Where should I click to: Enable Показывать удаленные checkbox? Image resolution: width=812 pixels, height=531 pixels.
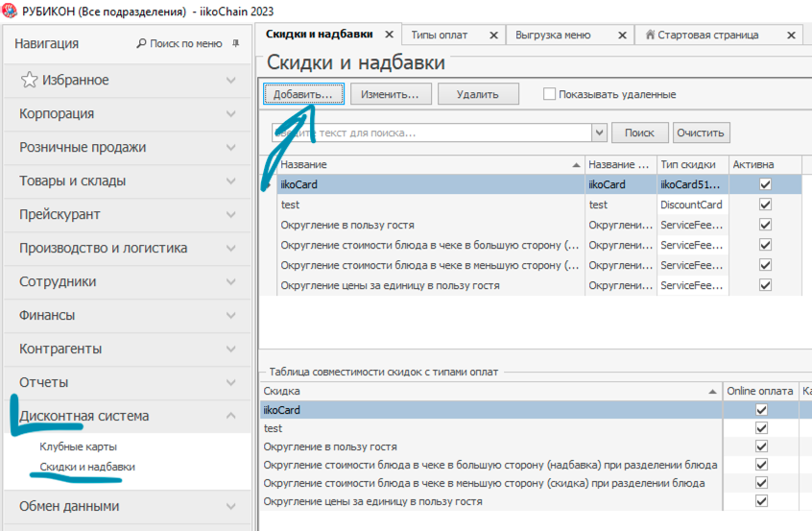(550, 94)
